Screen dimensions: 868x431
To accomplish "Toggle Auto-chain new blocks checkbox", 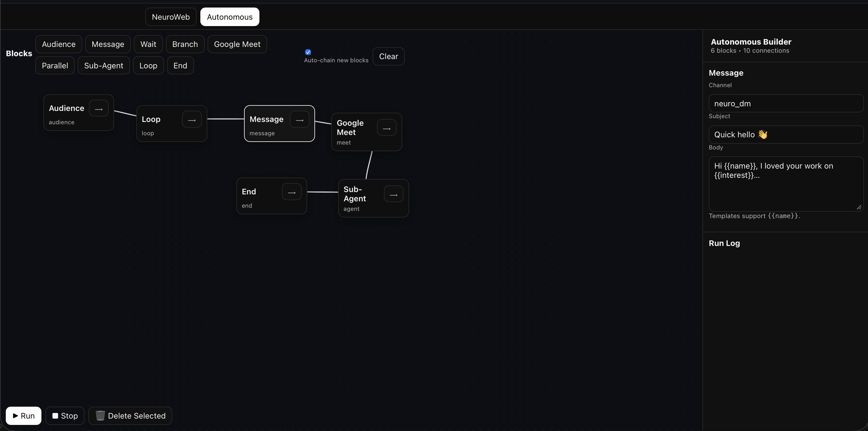I will coord(308,52).
